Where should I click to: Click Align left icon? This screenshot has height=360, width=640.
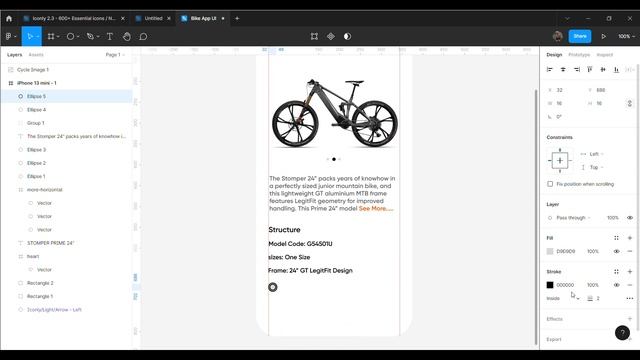coord(549,70)
